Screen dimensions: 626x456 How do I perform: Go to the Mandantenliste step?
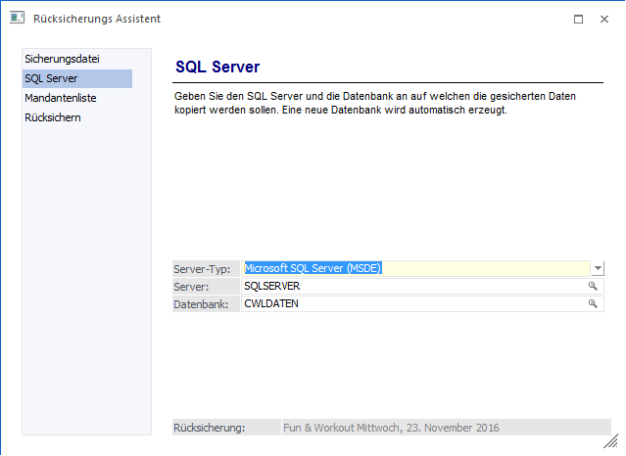click(61, 98)
